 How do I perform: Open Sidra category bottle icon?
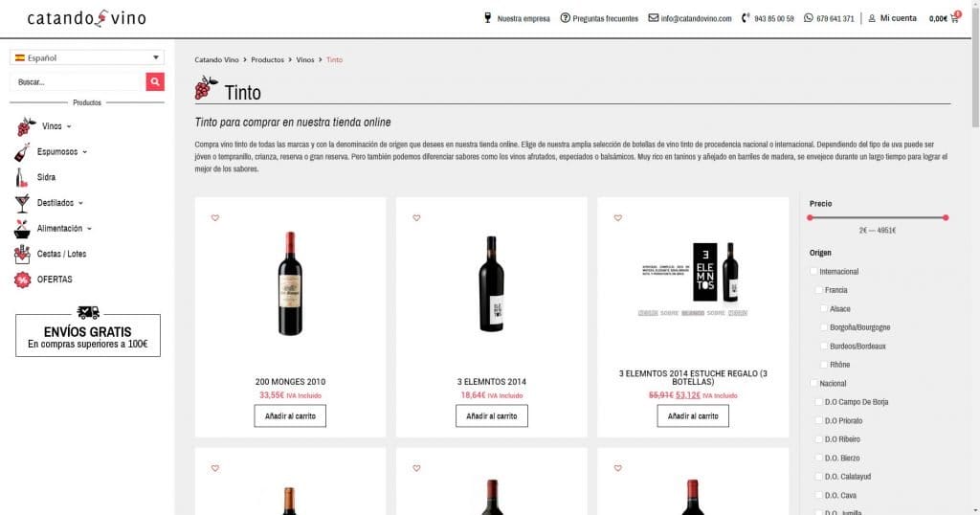pos(21,177)
